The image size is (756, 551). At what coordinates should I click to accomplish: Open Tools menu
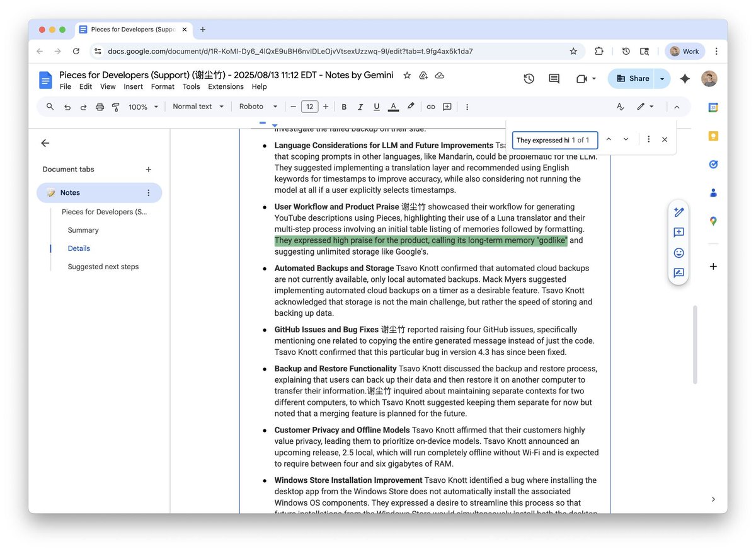pos(191,87)
